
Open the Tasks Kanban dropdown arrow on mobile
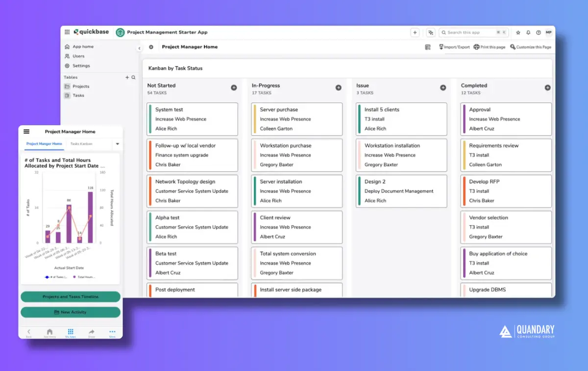click(117, 144)
